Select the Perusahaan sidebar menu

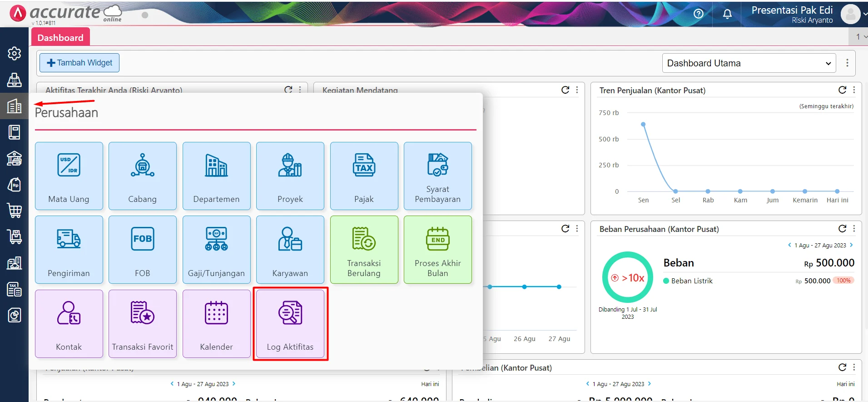click(x=14, y=106)
